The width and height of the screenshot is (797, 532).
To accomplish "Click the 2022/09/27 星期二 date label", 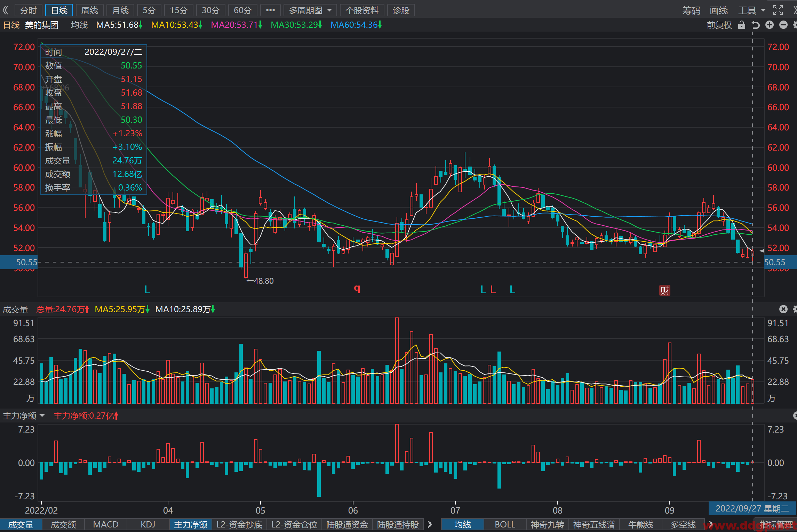I will (x=752, y=509).
